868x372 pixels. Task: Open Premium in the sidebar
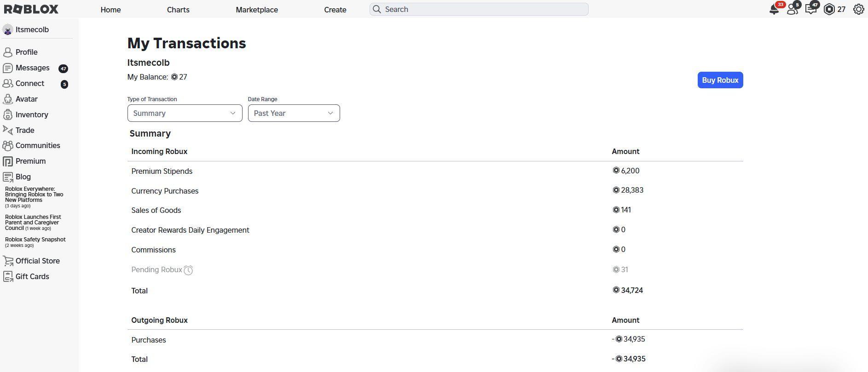pyautogui.click(x=30, y=161)
